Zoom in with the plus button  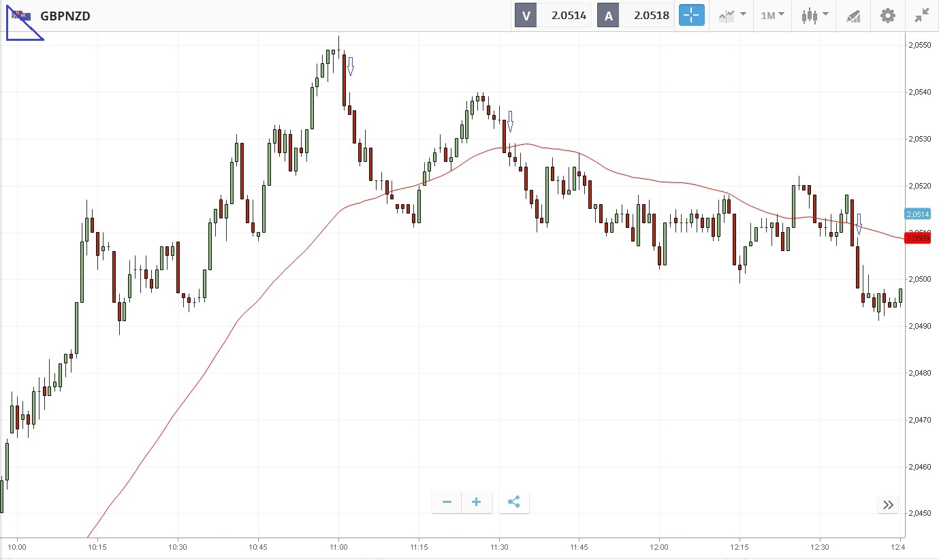pos(477,502)
